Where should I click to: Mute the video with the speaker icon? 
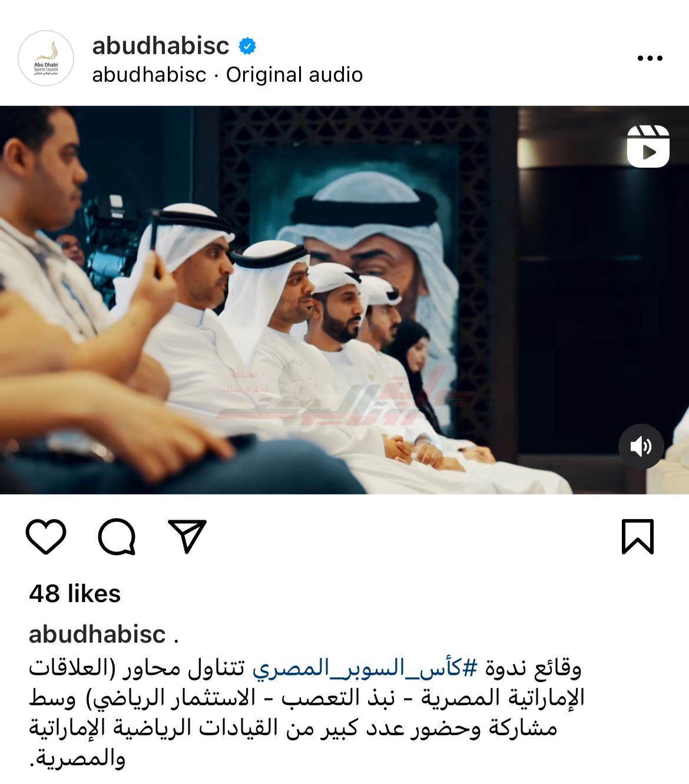coord(641,447)
